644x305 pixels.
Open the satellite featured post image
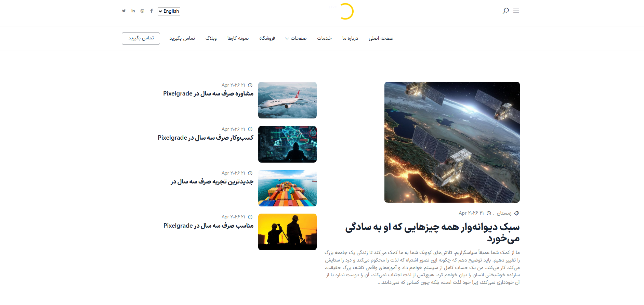click(x=452, y=142)
